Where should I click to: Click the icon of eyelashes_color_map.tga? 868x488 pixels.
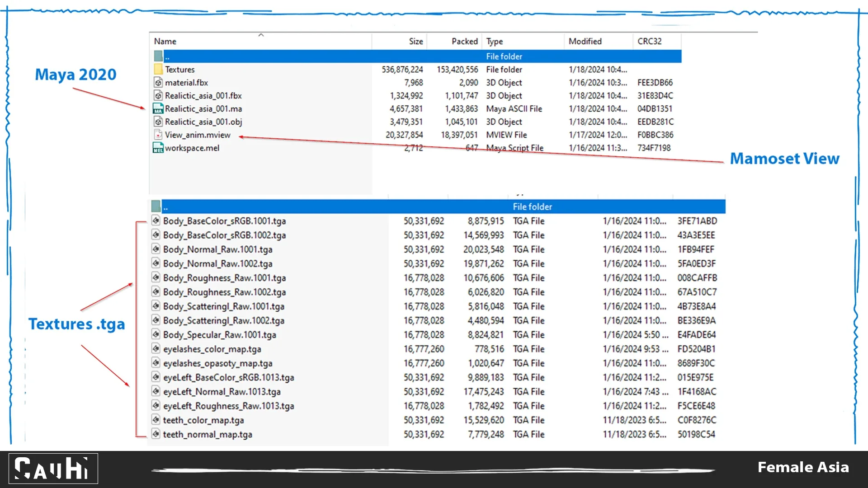(x=156, y=349)
